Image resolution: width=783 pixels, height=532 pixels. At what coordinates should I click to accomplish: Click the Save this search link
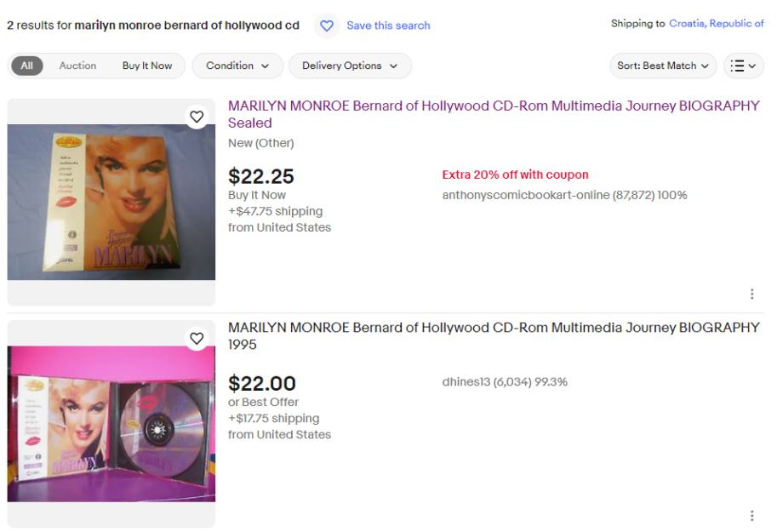coord(388,26)
